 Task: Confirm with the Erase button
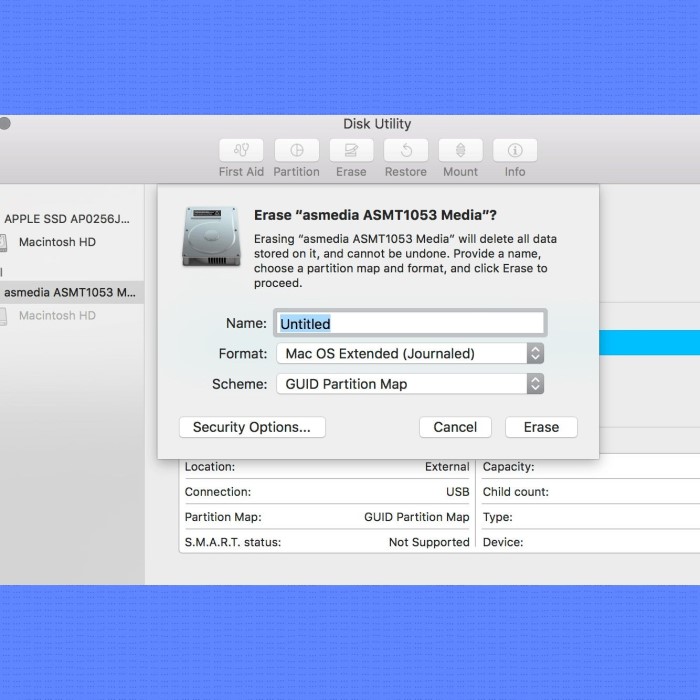point(541,427)
